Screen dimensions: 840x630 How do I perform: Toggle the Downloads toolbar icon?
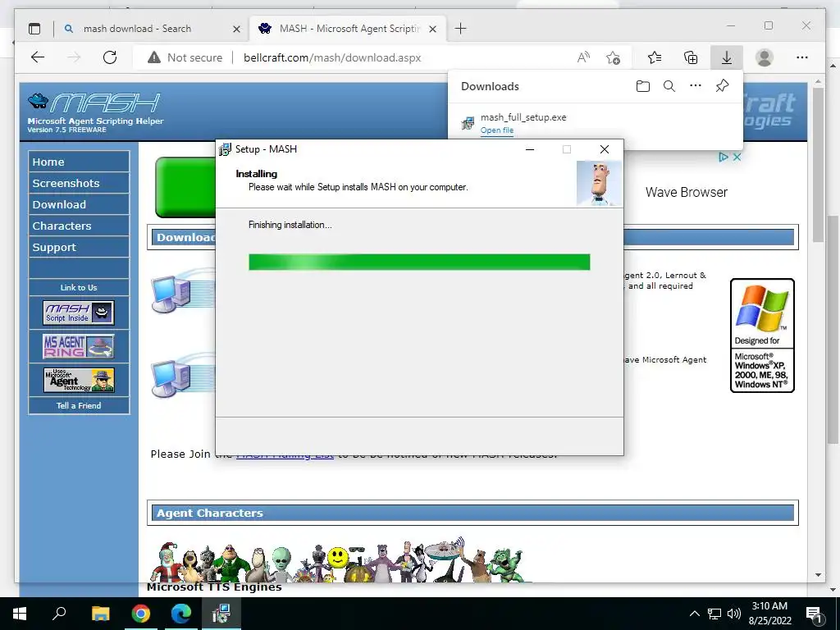(x=727, y=57)
